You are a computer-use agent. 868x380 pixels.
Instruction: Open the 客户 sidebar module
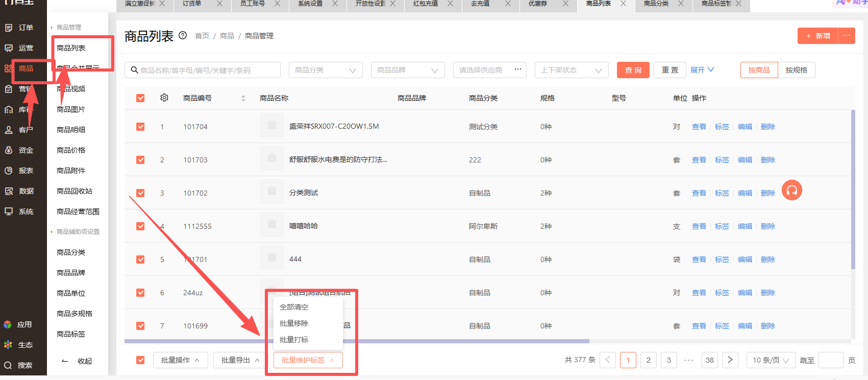19,130
